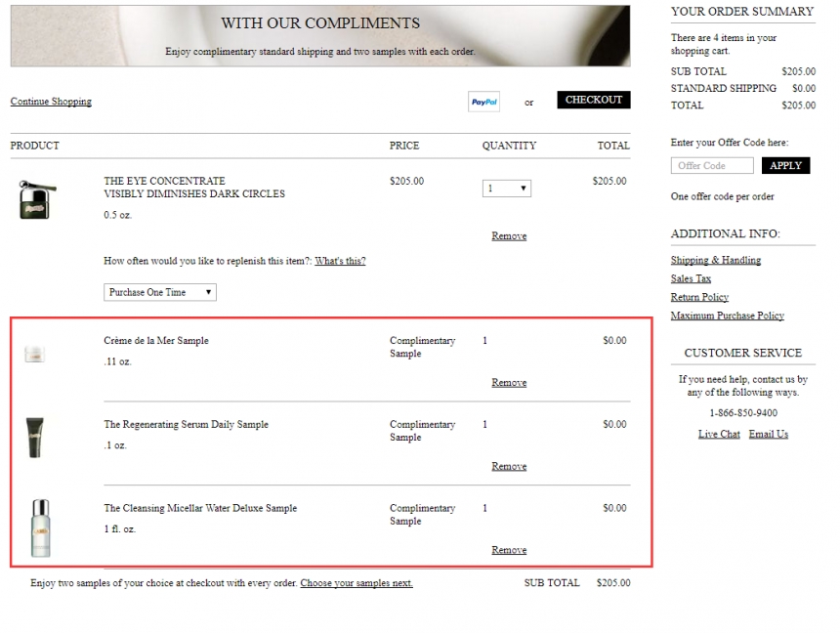Remove The Eye Concentrate from cart
This screenshot has width=840, height=633.
[509, 236]
